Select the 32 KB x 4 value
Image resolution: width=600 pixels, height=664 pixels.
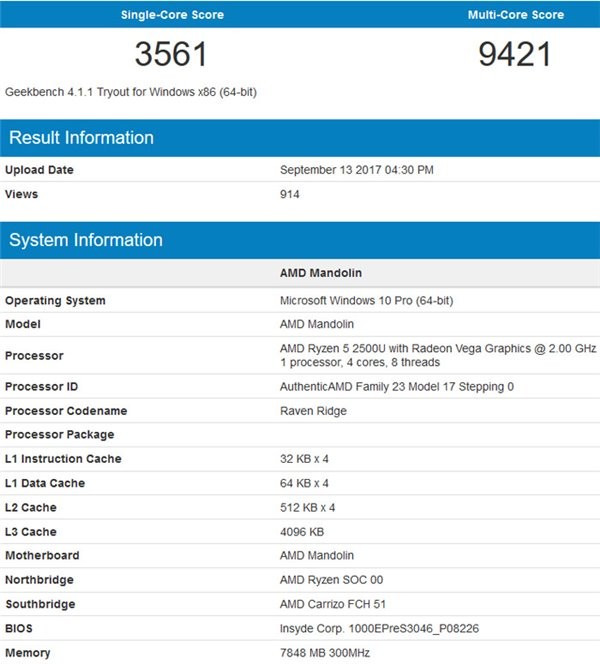click(304, 459)
